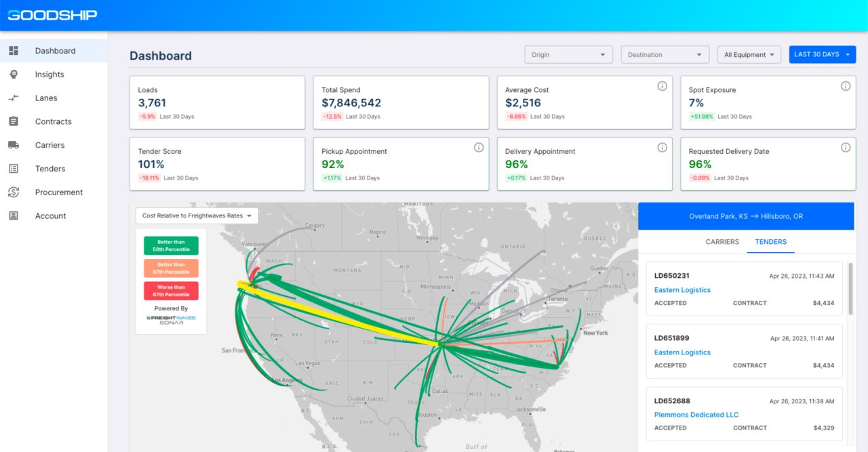The image size is (868, 452).
Task: Select the Tenders tab
Action: coord(770,242)
